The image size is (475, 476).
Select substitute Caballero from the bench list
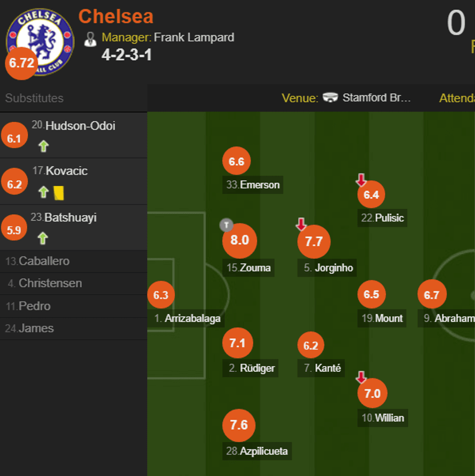point(44,261)
